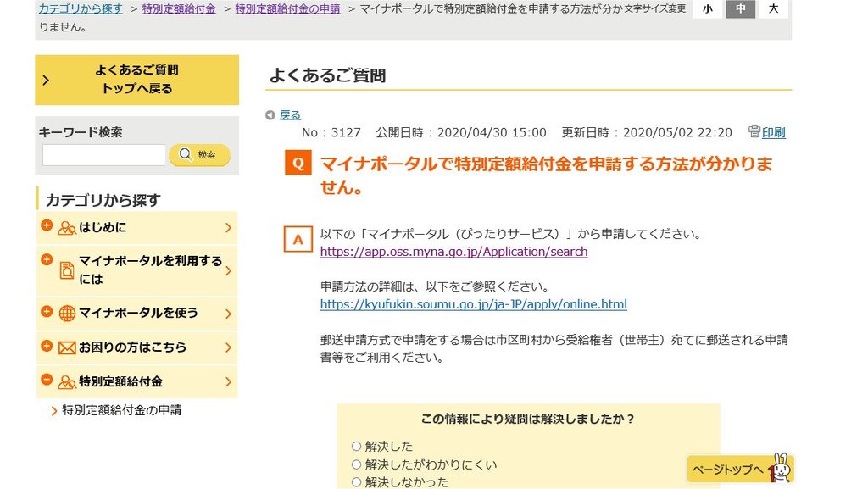Open 特別定額給付金の申請 breadcrumb link
868x489 pixels.
coord(288,8)
